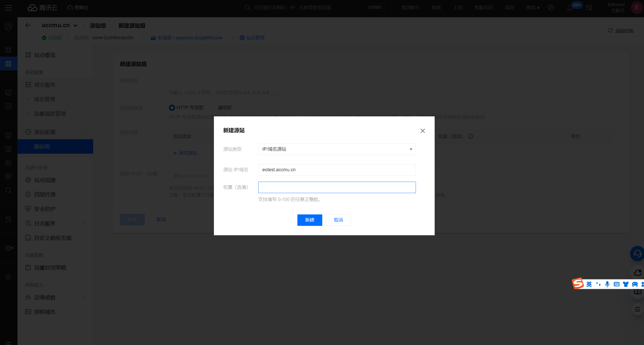Toggle Sogou 英 language mode
Image resolution: width=644 pixels, height=345 pixels.
(589, 284)
